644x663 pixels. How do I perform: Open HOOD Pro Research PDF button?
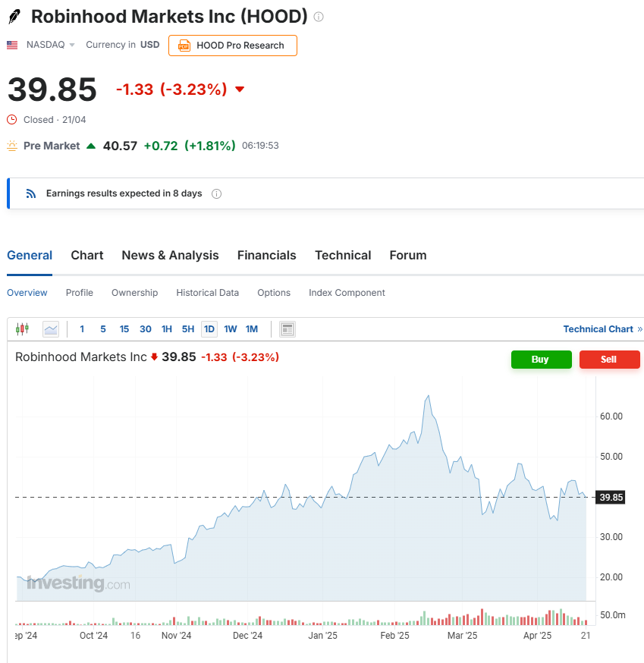pos(233,46)
